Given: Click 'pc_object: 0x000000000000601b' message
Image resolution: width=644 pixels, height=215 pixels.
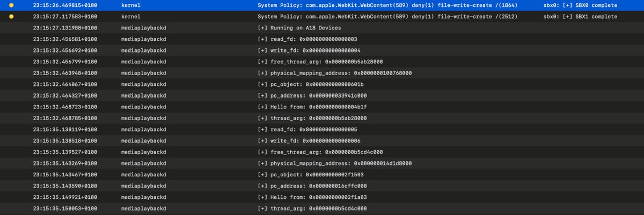Looking at the screenshot, I should 311,84.
